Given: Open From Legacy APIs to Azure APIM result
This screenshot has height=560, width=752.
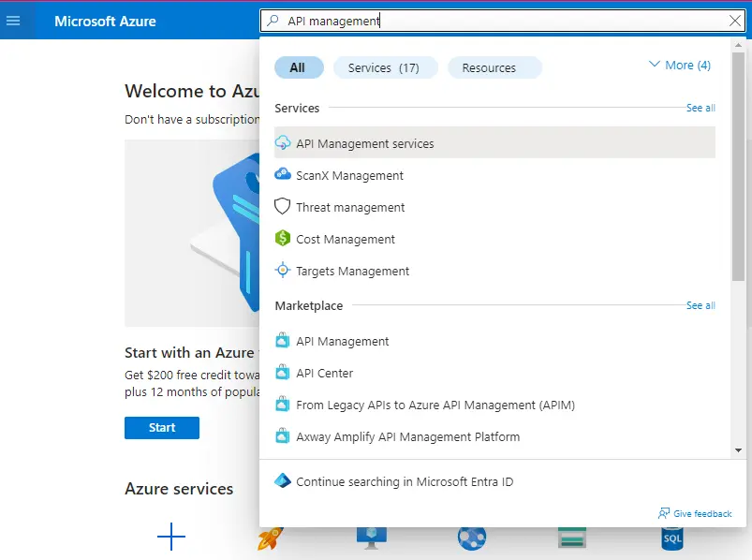Looking at the screenshot, I should tap(494, 405).
